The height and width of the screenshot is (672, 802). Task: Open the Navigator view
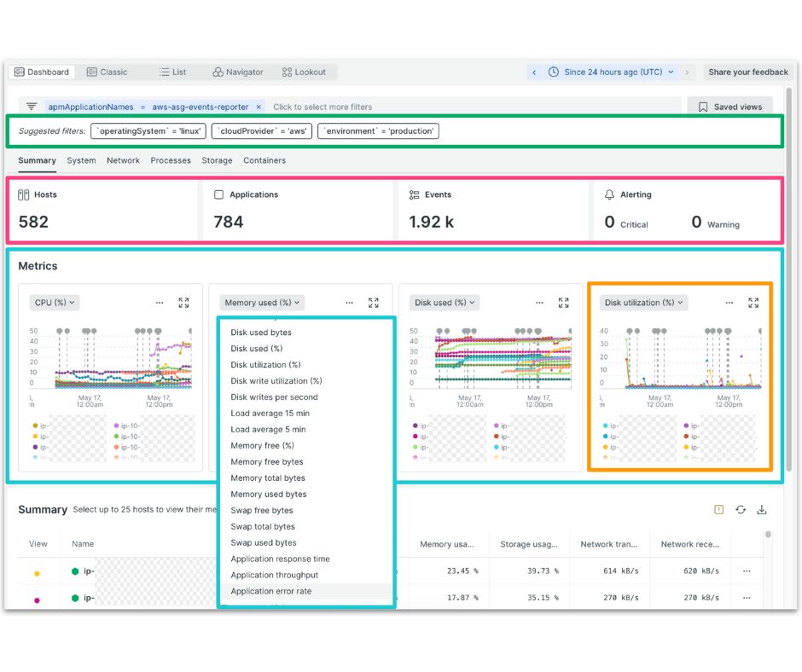click(238, 72)
